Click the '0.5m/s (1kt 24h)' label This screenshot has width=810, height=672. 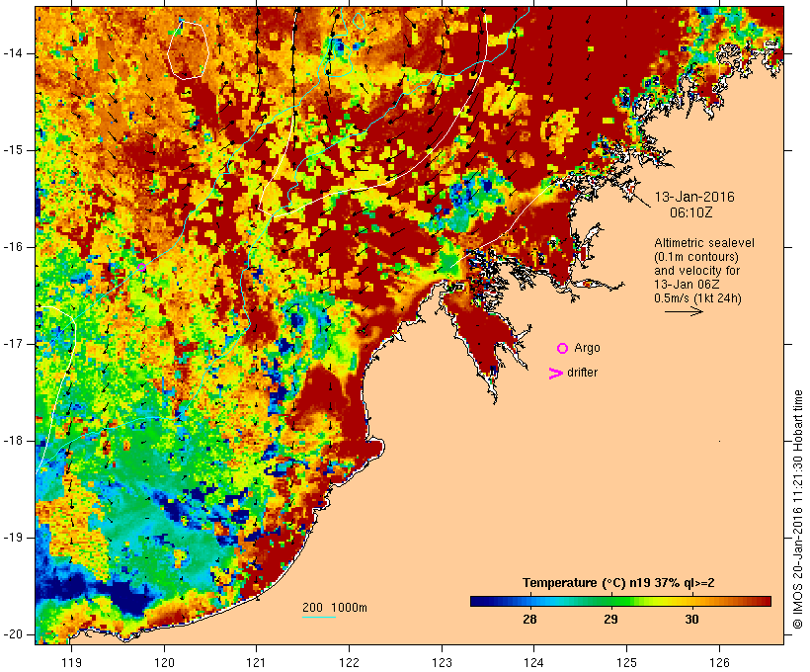(x=697, y=298)
